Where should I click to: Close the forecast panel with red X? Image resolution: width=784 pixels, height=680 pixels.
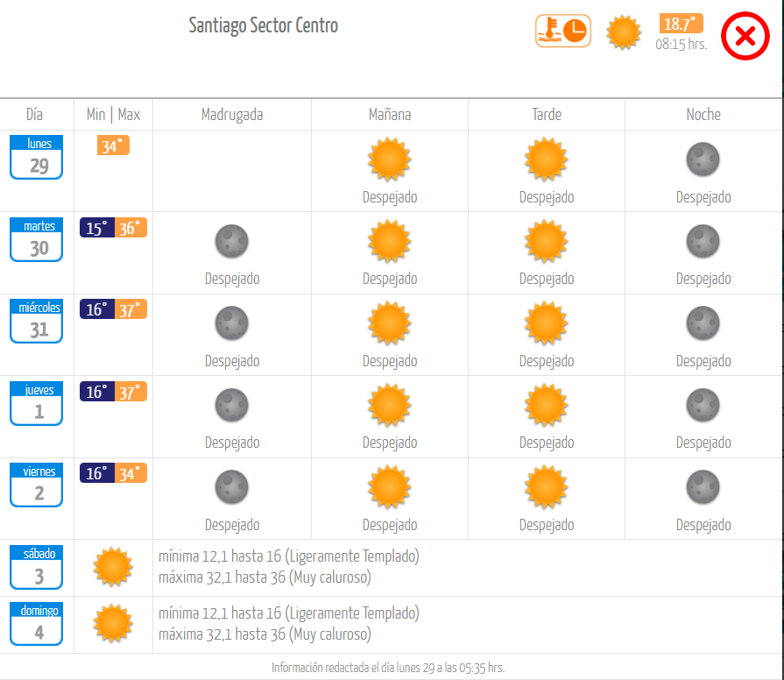point(745,36)
